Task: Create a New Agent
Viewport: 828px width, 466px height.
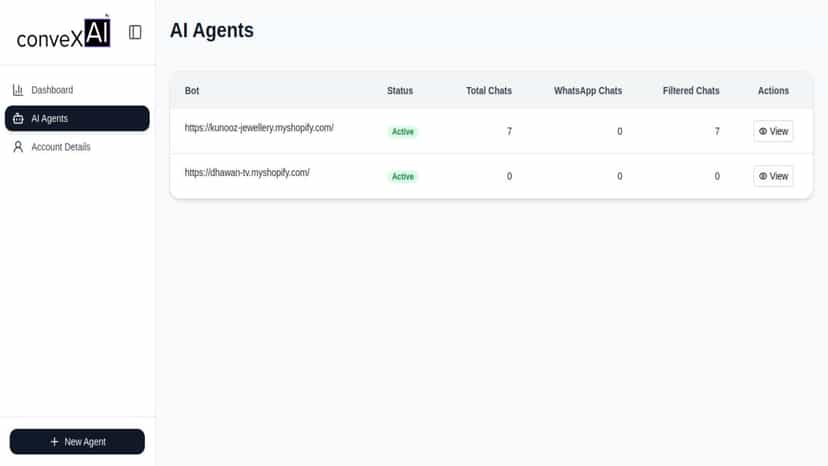Action: tap(77, 442)
